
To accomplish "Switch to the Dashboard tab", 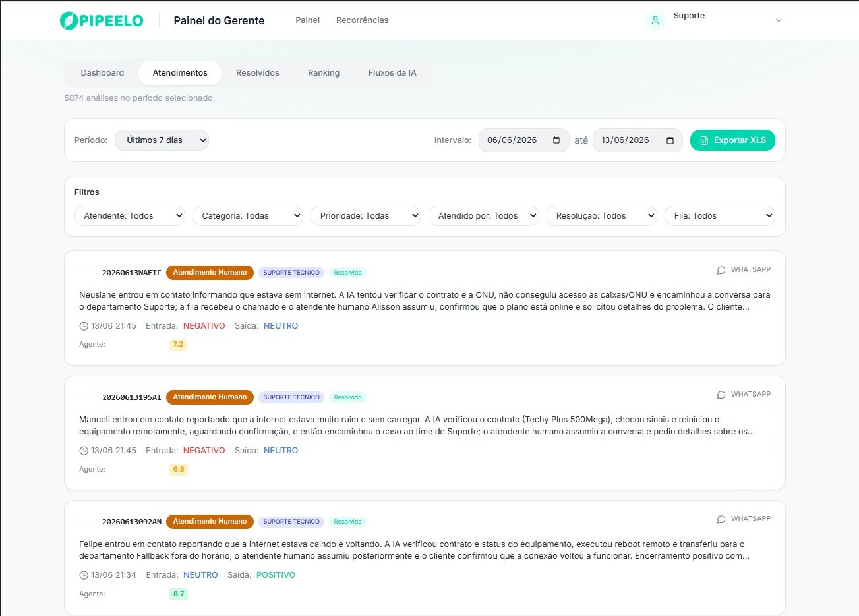I will [x=102, y=73].
